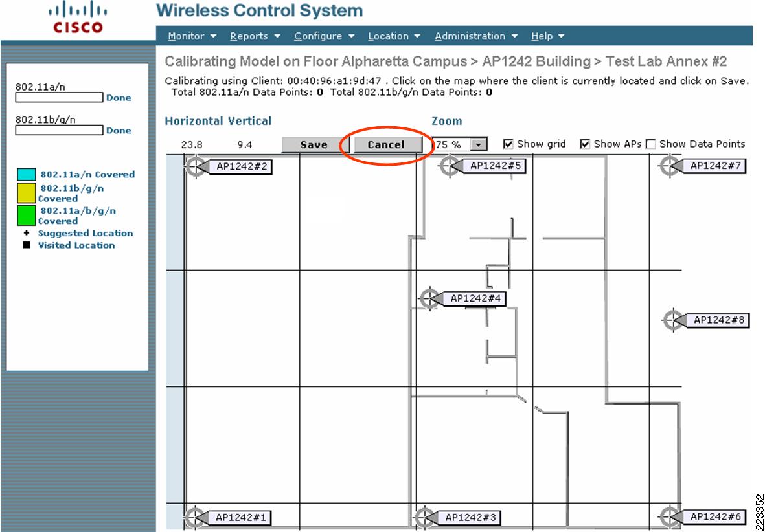Click the AP1242#6 access point marker
Image resolution: width=765 pixels, height=532 pixels.
click(669, 516)
